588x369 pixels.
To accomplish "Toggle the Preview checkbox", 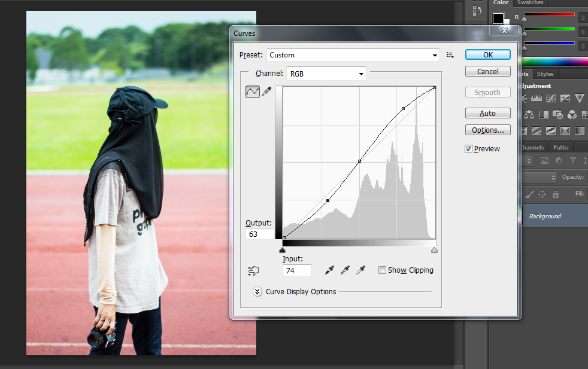I will coord(468,149).
